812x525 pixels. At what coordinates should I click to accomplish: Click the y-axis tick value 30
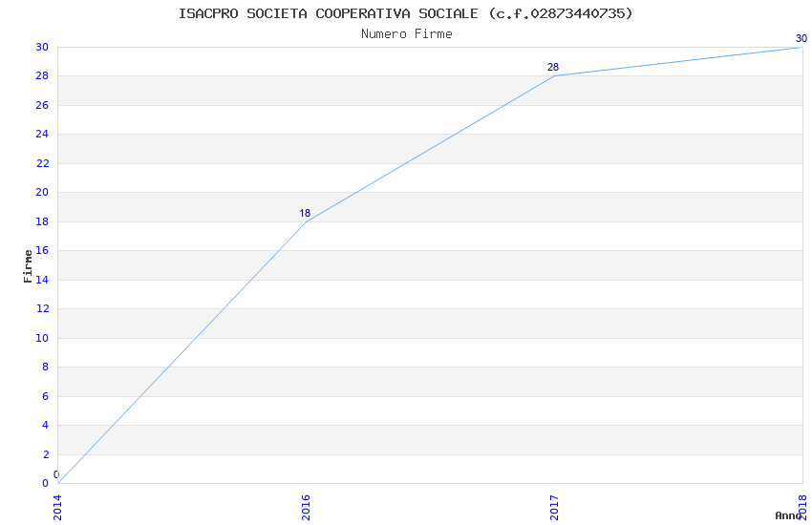[x=42, y=47]
